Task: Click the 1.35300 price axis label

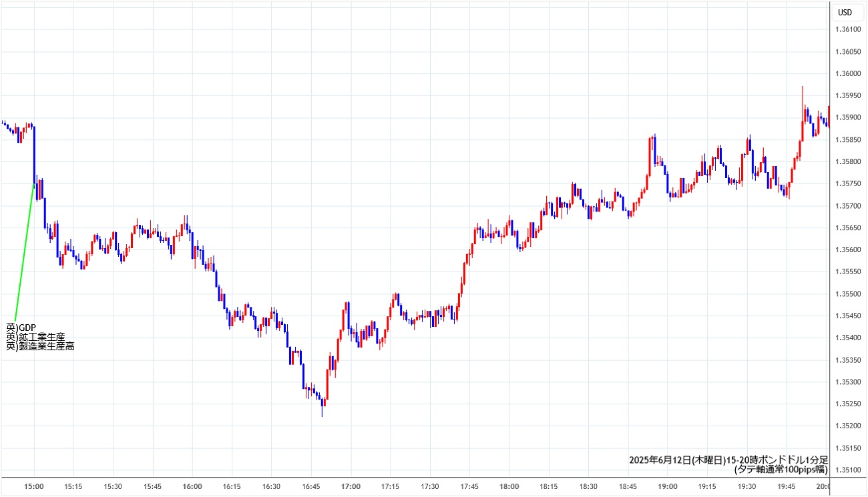Action: click(x=849, y=382)
